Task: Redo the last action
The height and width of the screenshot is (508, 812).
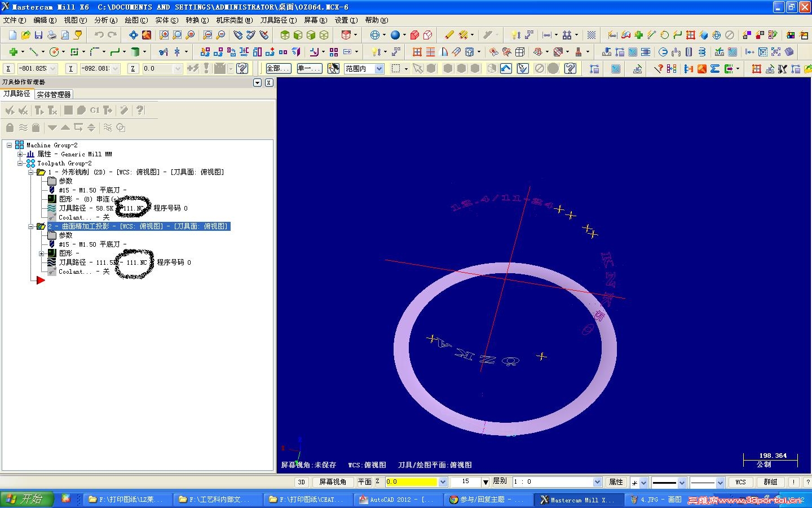Action: [x=112, y=35]
